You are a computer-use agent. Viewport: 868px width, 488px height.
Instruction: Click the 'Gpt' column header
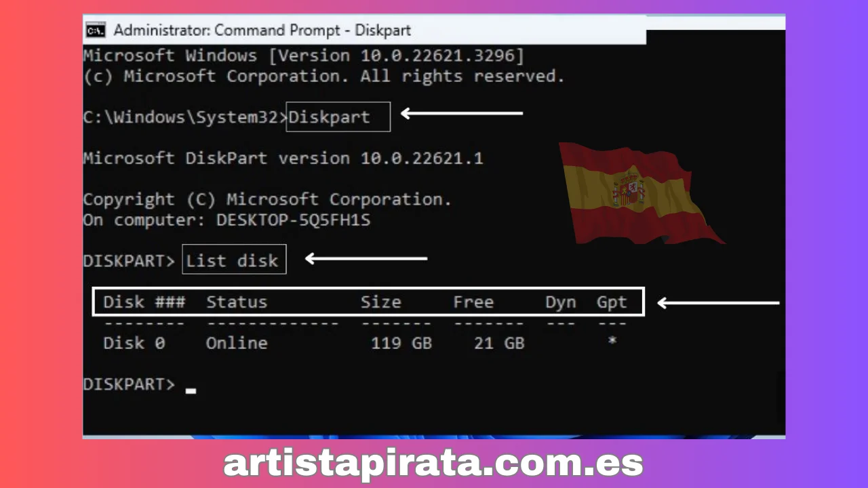(x=612, y=302)
